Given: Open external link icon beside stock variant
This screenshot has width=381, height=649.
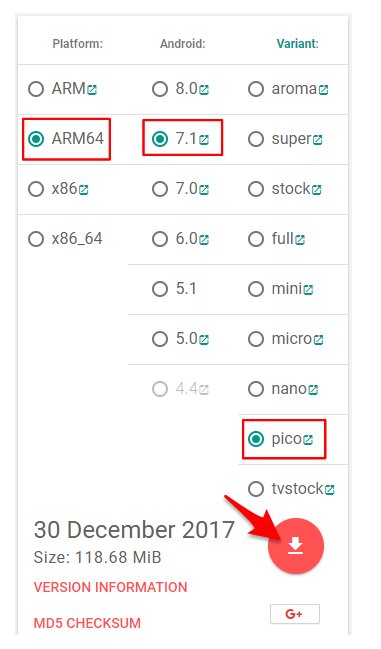Looking at the screenshot, I should coord(316,190).
